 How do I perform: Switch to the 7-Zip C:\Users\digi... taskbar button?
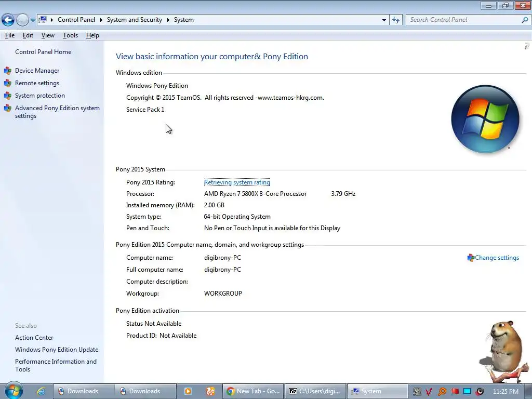315,391
